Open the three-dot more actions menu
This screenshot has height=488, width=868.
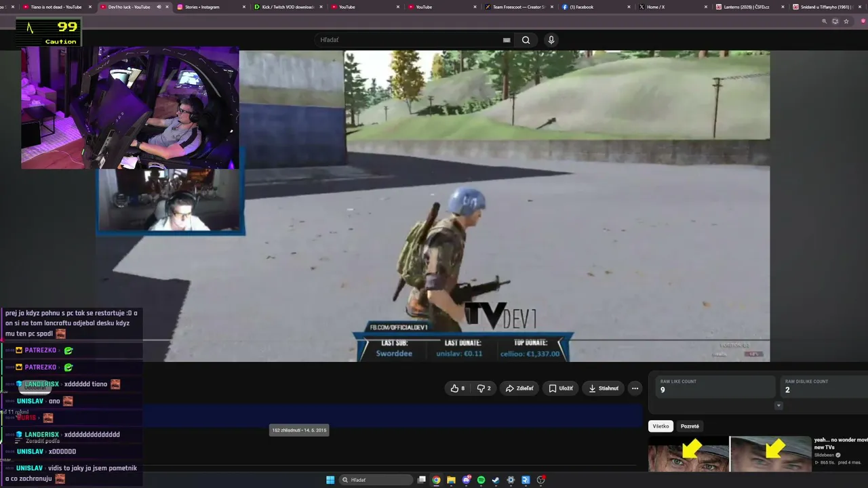pyautogui.click(x=635, y=388)
